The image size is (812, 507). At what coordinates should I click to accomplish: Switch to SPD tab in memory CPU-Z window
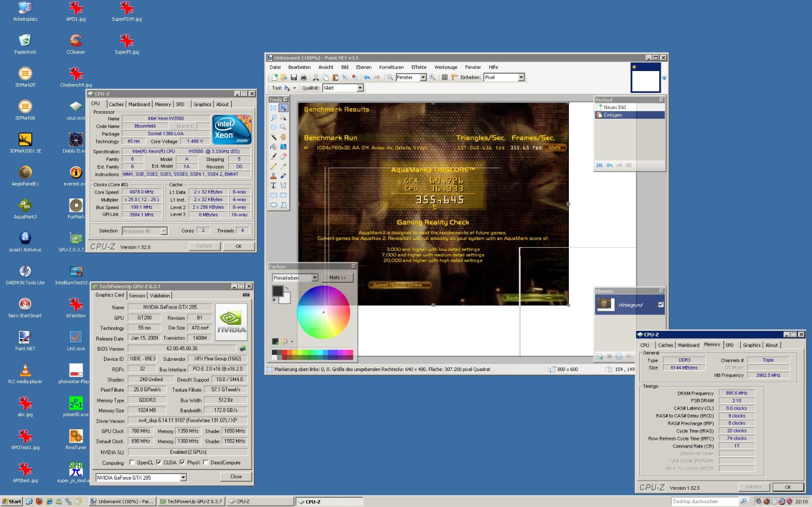coord(729,345)
